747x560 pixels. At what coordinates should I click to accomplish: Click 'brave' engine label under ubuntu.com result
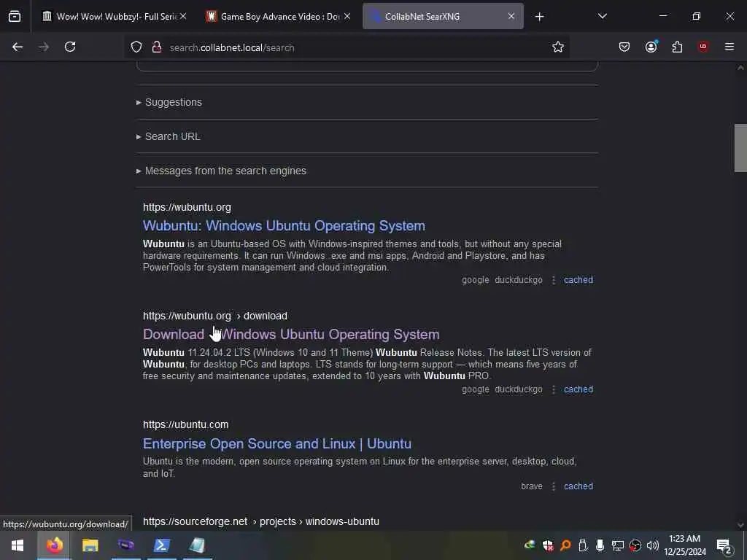tap(532, 486)
